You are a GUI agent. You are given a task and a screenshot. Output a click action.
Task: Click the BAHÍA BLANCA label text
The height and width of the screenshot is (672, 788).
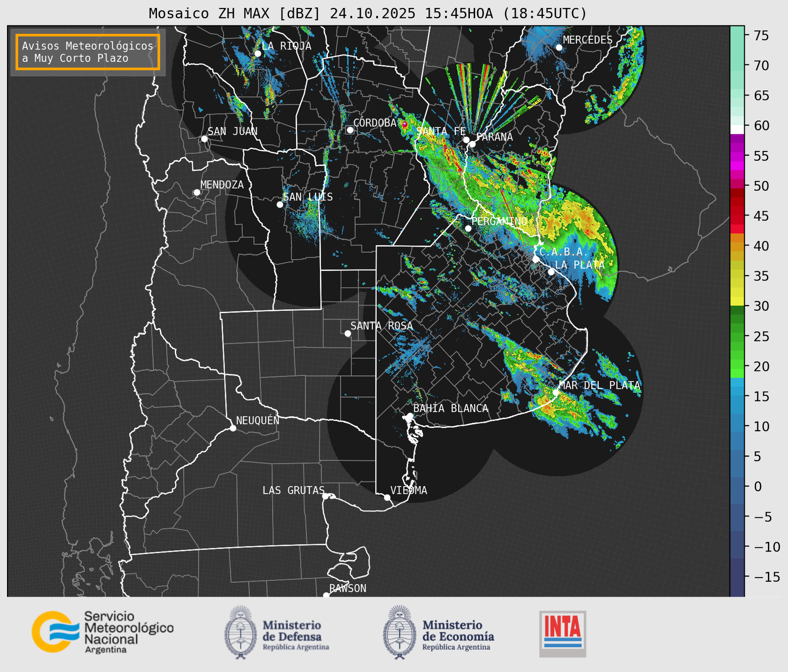pyautogui.click(x=451, y=408)
